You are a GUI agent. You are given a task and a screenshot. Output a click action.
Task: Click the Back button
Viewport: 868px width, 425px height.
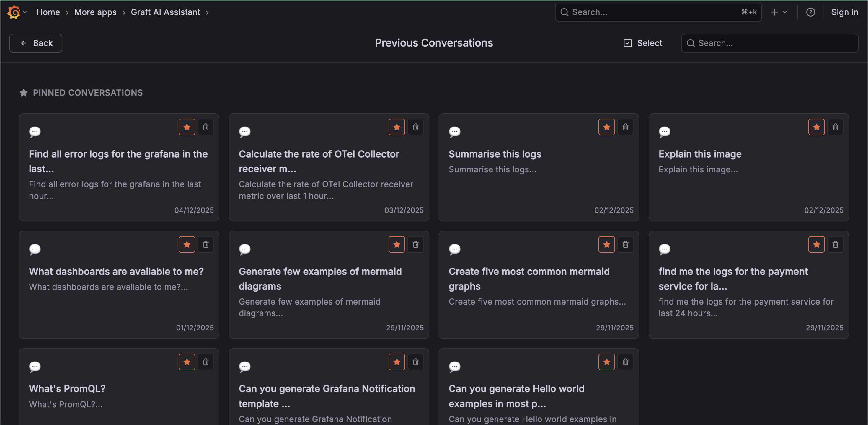pos(36,43)
